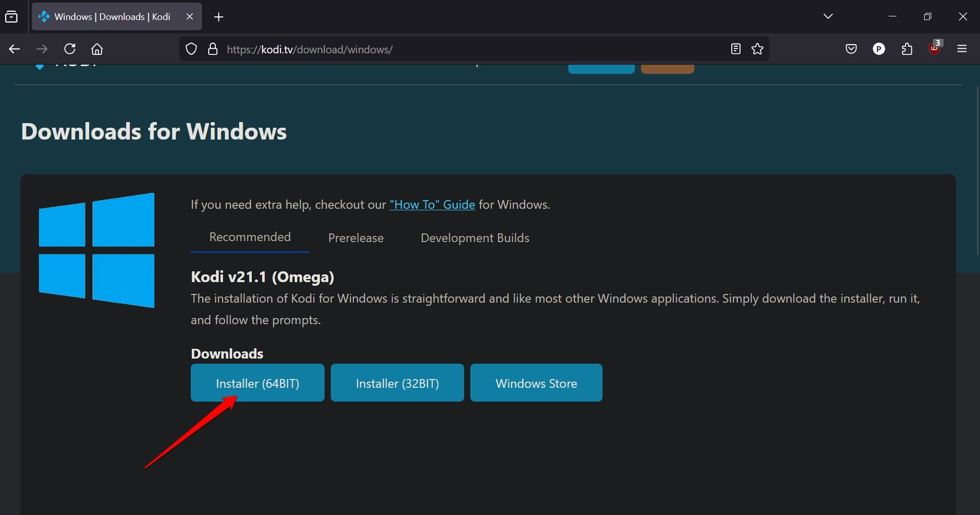Image resolution: width=980 pixels, height=515 pixels.
Task: Bookmark this page with star icon
Action: click(757, 49)
